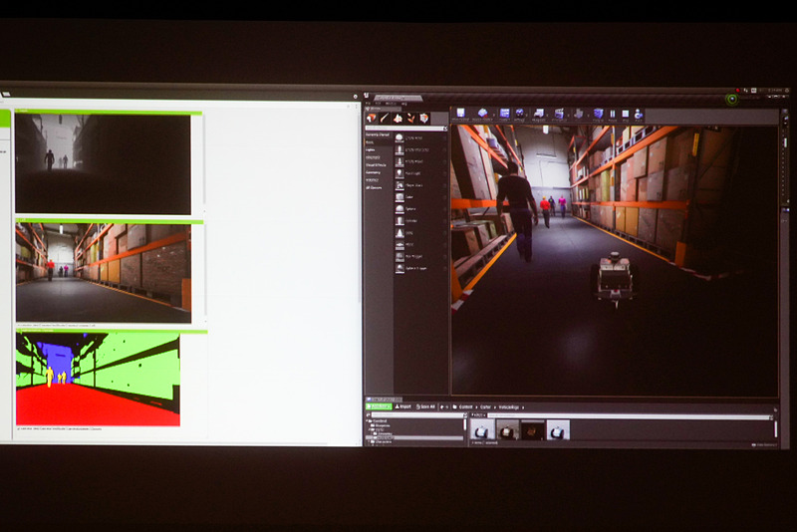Expand the Content folder in tree
This screenshot has height=532, width=797.
click(369, 420)
